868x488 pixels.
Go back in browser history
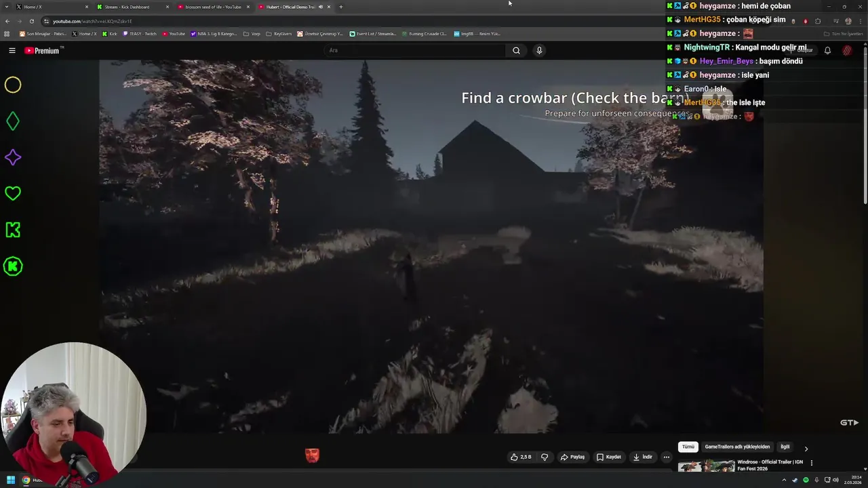click(7, 21)
